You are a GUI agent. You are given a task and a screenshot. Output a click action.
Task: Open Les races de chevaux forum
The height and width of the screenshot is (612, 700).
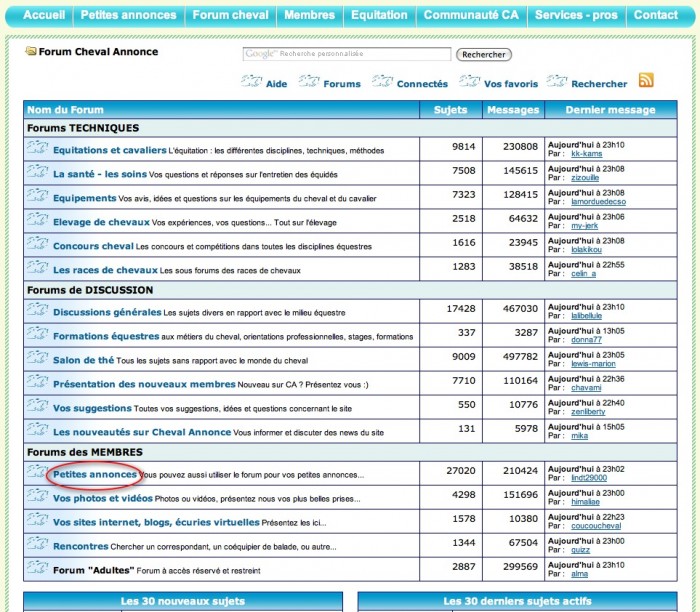[105, 270]
